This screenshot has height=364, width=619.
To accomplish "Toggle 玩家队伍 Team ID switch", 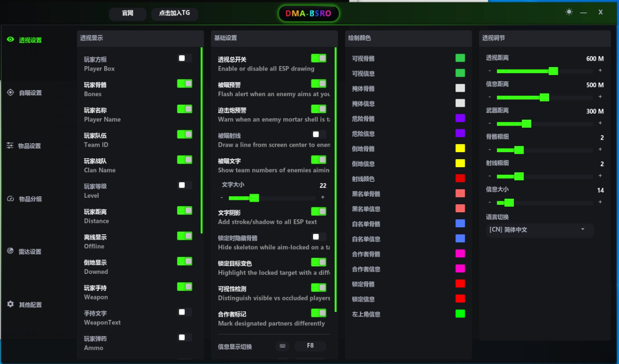I will click(185, 134).
